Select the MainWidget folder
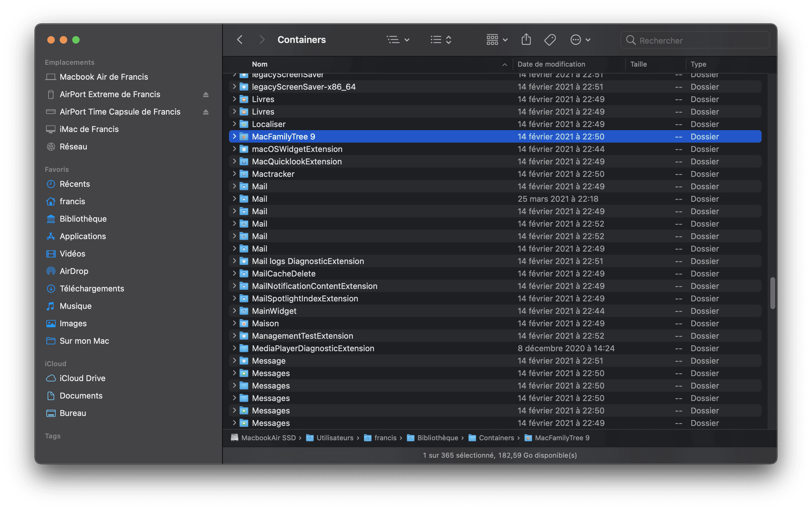The width and height of the screenshot is (812, 510). point(495,311)
